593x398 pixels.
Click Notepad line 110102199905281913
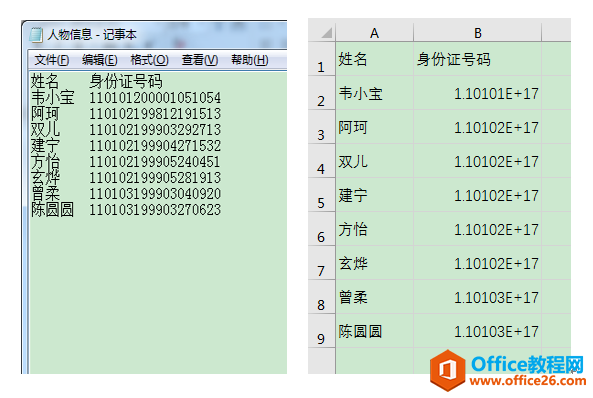point(155,177)
